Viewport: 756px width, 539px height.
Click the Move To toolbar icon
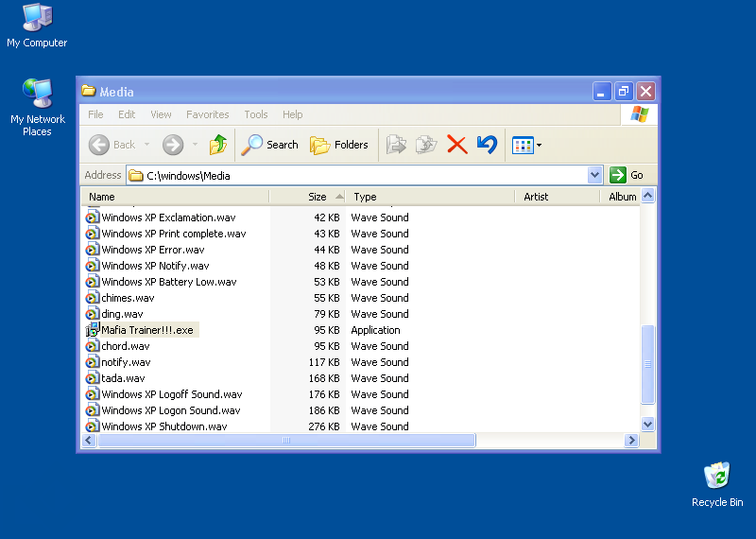(x=396, y=145)
